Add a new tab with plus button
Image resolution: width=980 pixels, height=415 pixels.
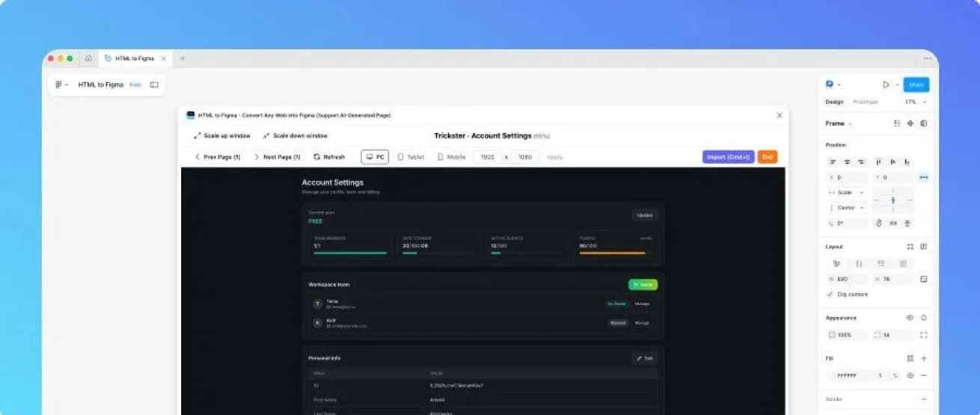point(183,58)
